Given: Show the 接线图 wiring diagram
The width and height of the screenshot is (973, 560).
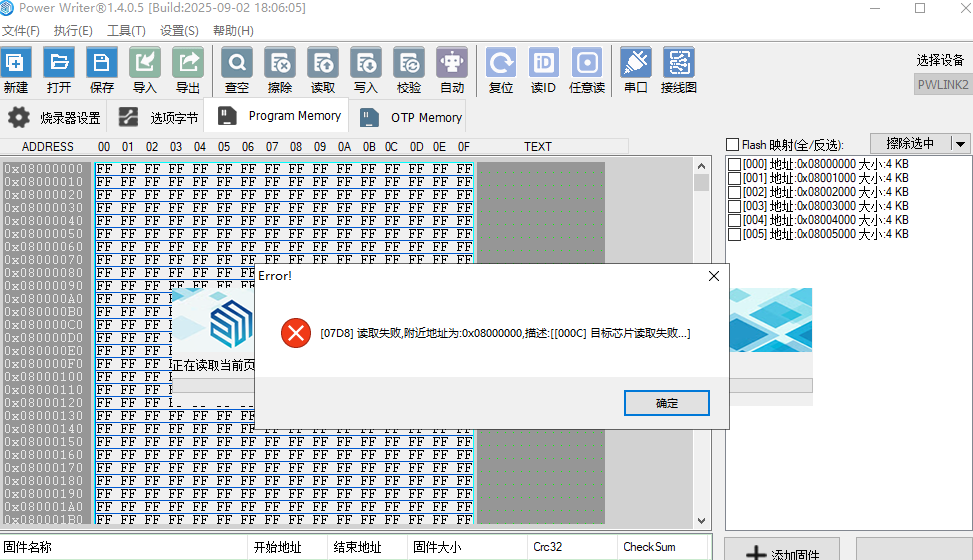Looking at the screenshot, I should pyautogui.click(x=678, y=63).
